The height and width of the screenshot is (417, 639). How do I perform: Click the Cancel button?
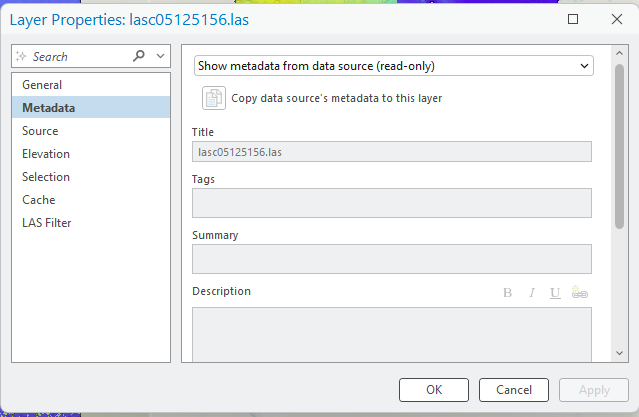tap(514, 390)
